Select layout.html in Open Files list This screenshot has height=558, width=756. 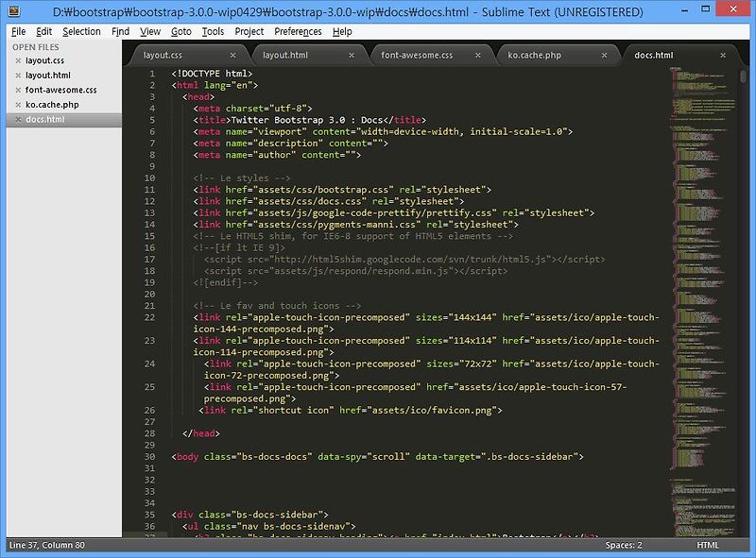pyautogui.click(x=48, y=76)
